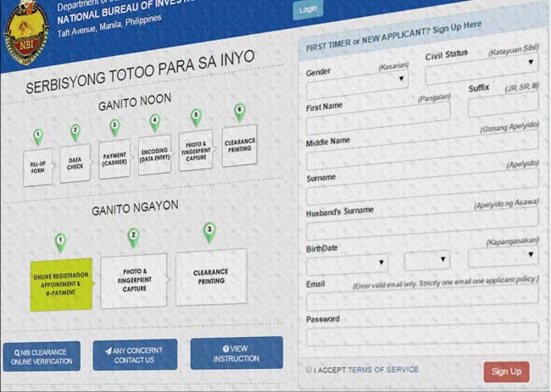
Task: Click the Password input field
Action: click(x=422, y=334)
